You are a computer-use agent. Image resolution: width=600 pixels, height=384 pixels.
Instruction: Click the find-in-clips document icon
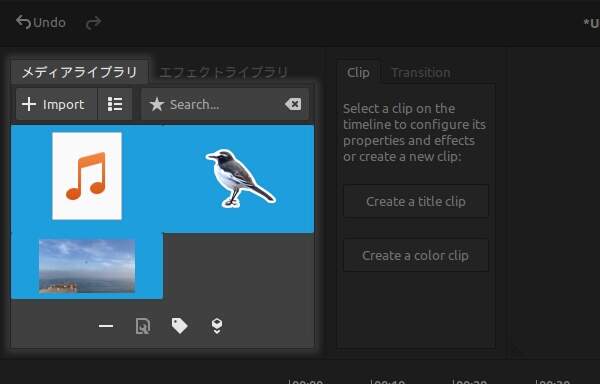(x=143, y=326)
